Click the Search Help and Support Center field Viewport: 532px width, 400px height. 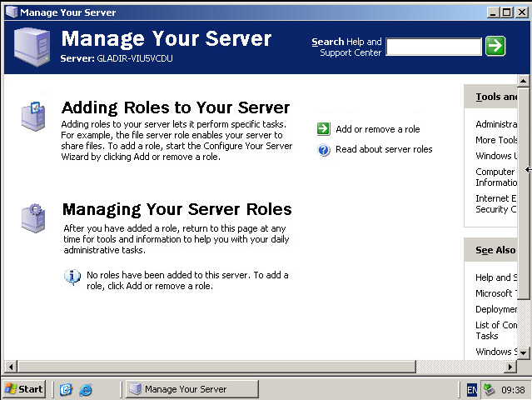pos(433,47)
